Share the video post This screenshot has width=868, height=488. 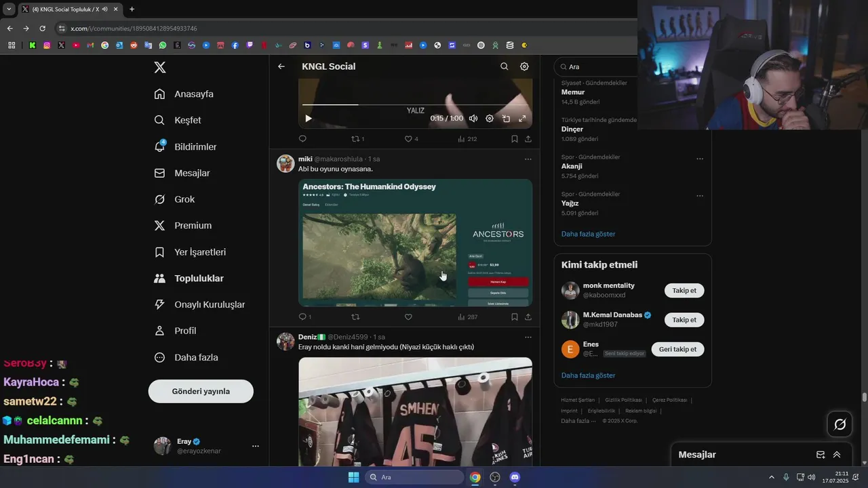(x=528, y=139)
